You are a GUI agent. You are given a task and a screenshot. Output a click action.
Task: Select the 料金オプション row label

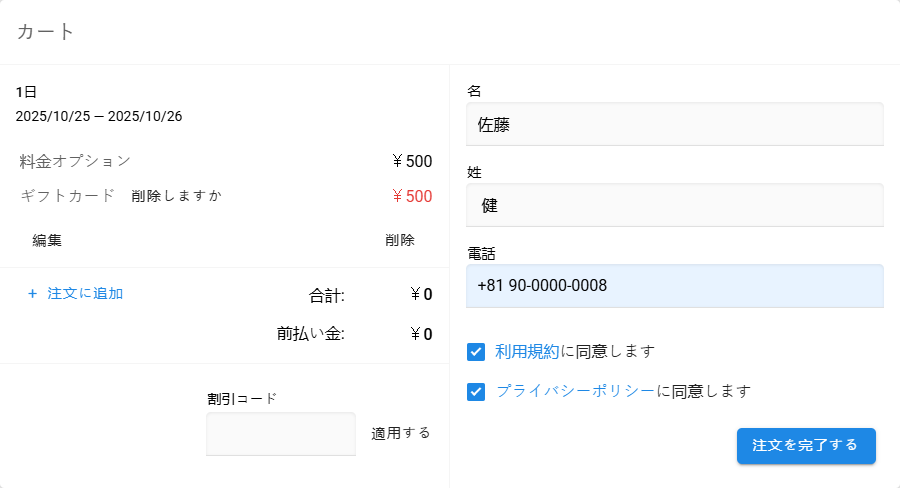[x=75, y=161]
